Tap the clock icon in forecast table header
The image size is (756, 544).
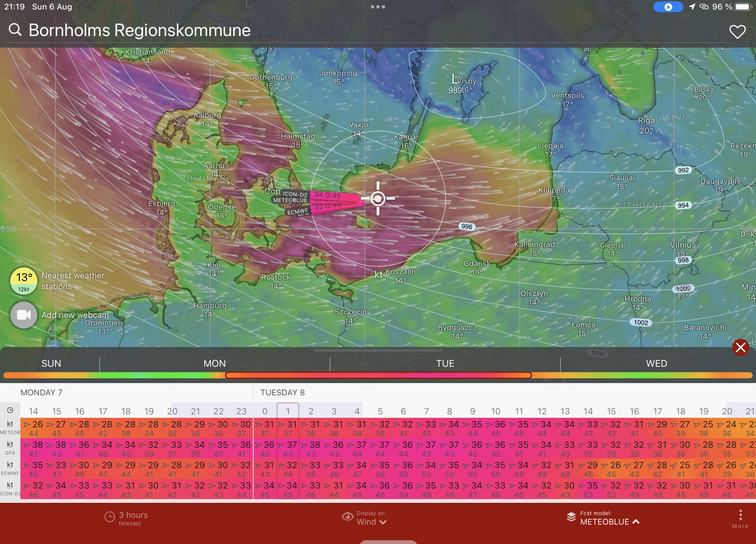(x=10, y=410)
